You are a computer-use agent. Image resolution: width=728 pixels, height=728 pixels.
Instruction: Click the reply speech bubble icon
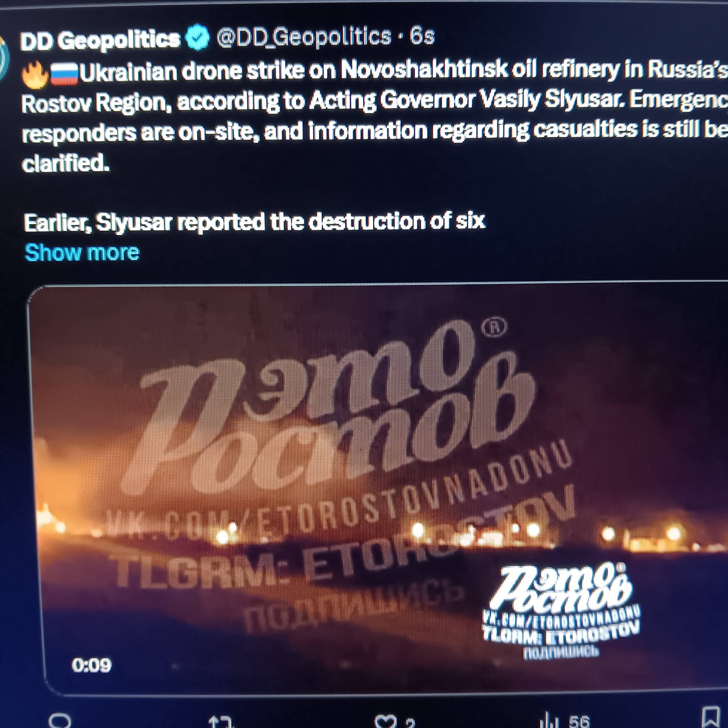pos(60,721)
